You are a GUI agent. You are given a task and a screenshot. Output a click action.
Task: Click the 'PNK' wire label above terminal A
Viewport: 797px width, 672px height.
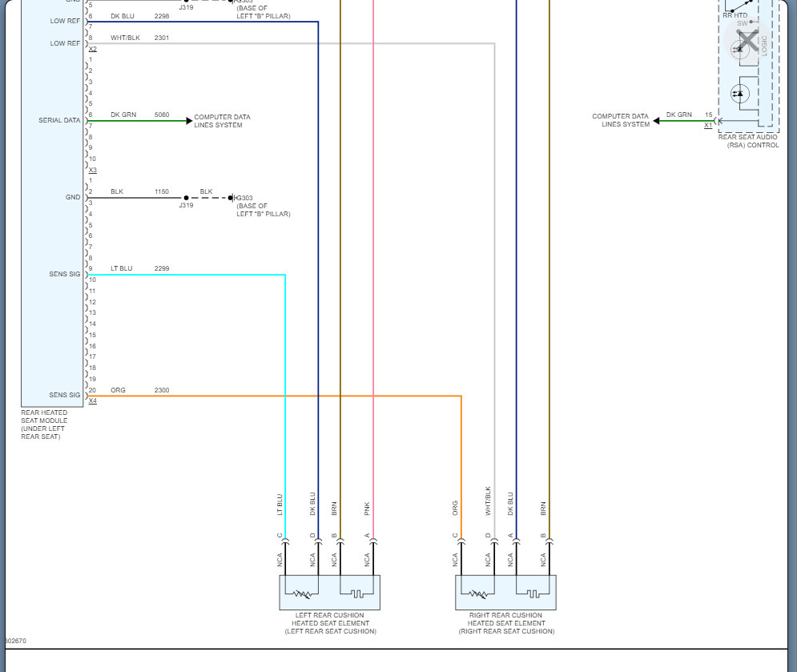click(367, 509)
